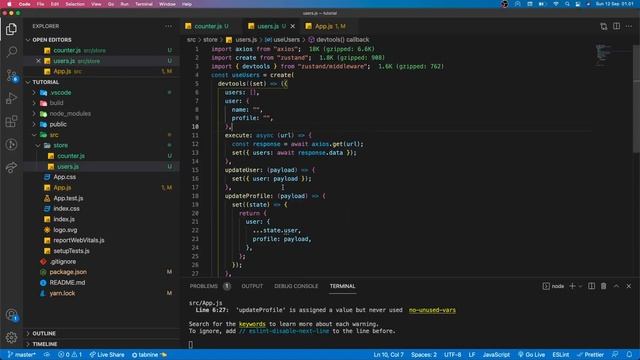
Task: Click the Ln 10, Col 7 indicator
Action: click(x=389, y=355)
